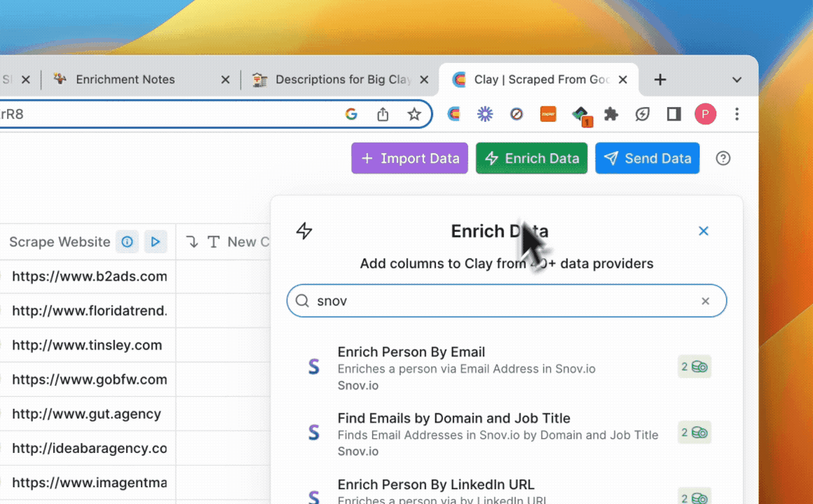This screenshot has height=504, width=813.
Task: Share this page from address bar
Action: [x=383, y=114]
